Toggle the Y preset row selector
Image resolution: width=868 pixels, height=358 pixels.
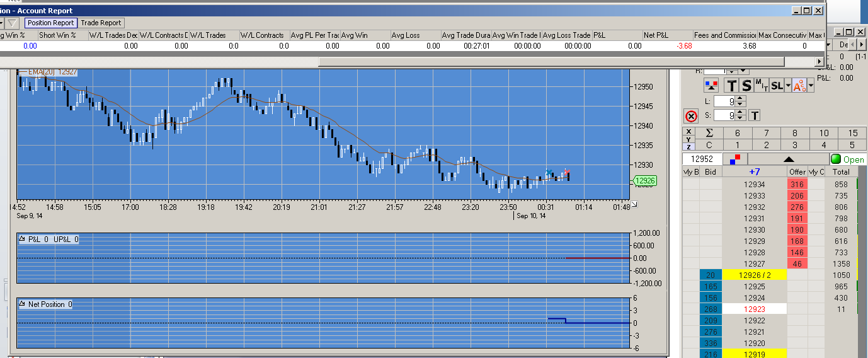click(688, 139)
